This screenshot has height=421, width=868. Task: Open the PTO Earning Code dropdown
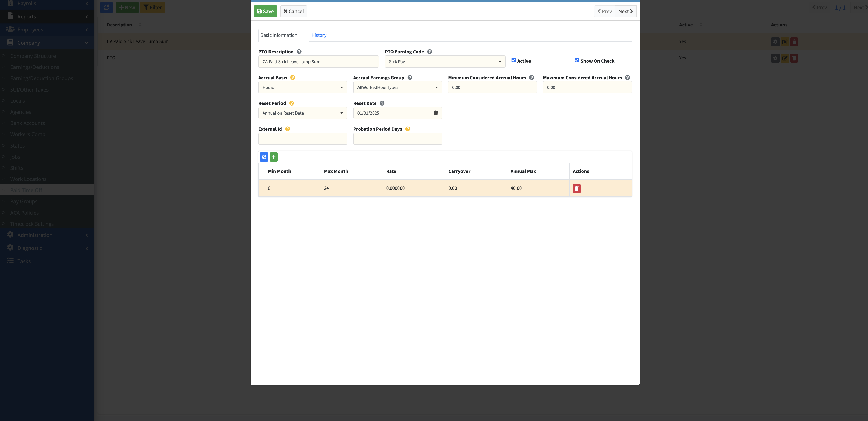(499, 62)
